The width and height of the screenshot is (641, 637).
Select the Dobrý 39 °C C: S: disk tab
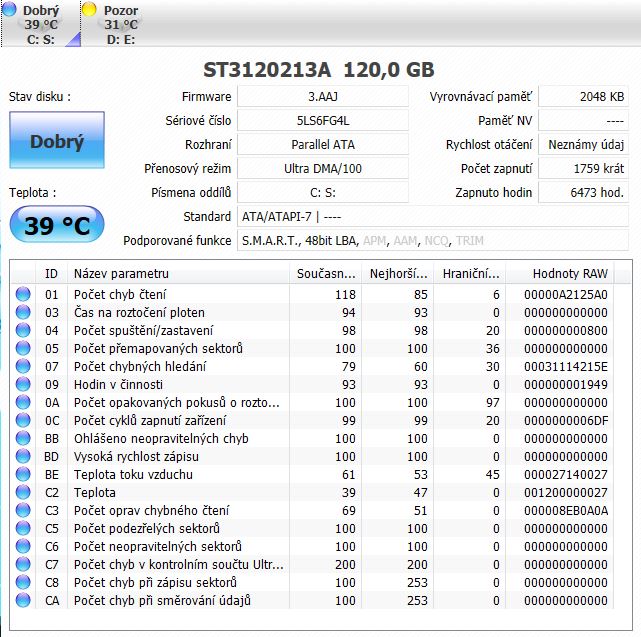click(40, 25)
